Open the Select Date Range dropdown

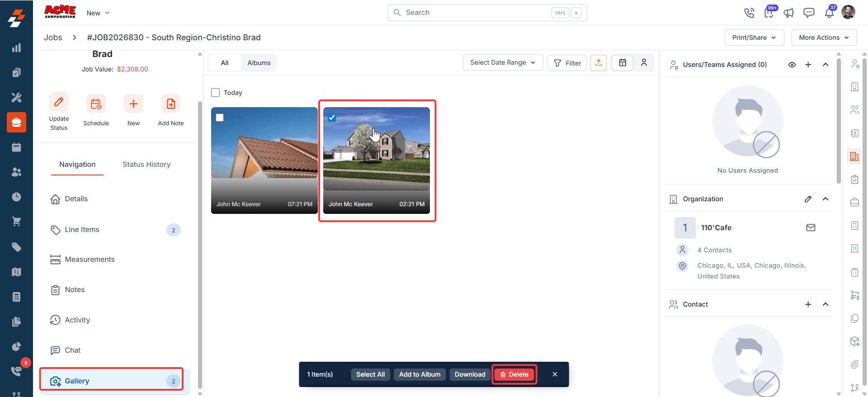pyautogui.click(x=503, y=62)
